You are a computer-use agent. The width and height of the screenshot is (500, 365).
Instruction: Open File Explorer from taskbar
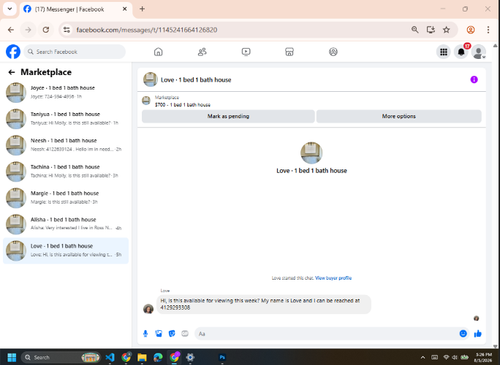(142, 357)
